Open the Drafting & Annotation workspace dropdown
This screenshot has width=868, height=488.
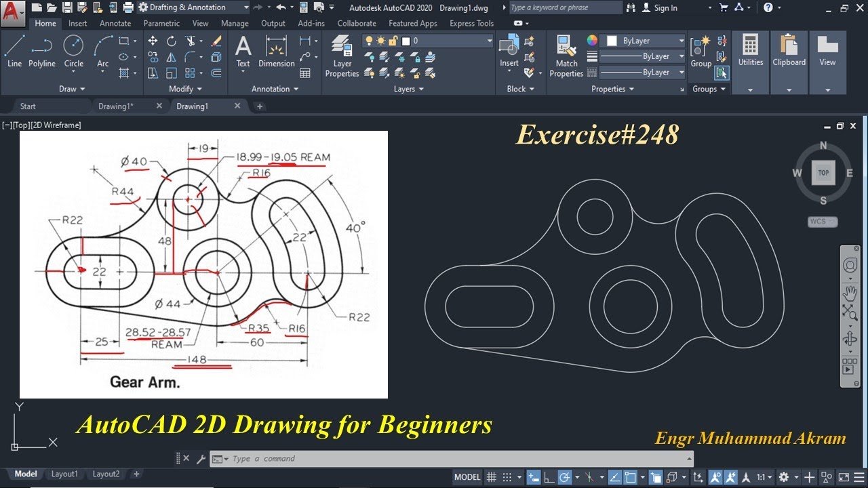194,7
